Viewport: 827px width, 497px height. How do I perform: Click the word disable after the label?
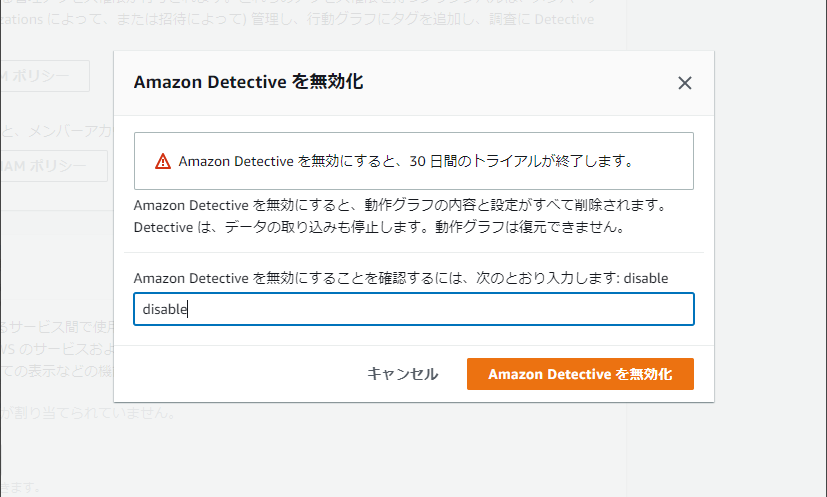(x=646, y=278)
